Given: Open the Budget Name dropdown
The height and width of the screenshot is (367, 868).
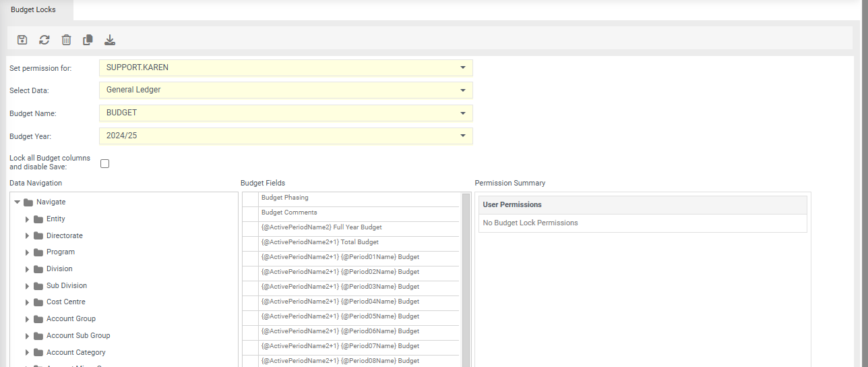Looking at the screenshot, I should [x=463, y=113].
